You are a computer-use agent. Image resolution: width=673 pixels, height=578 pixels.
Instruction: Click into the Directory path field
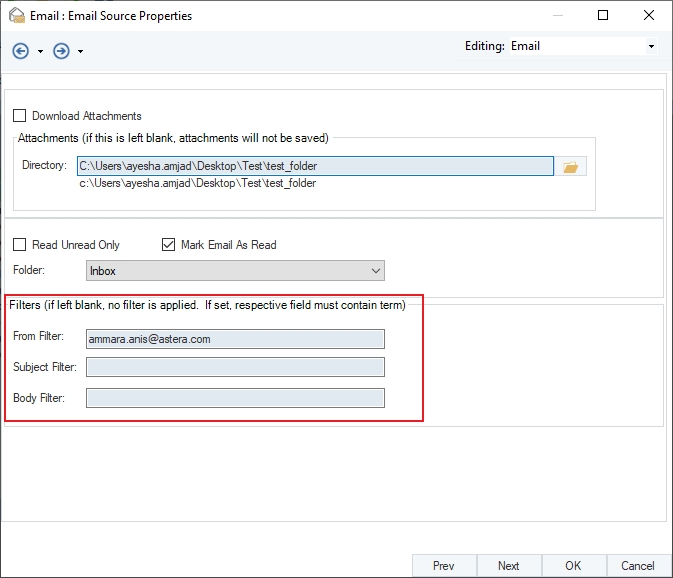315,166
